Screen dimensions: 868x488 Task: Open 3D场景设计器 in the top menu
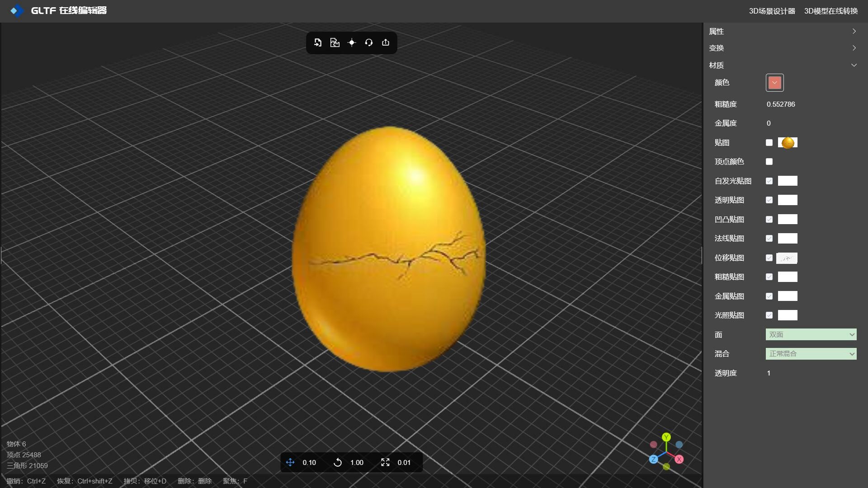[x=772, y=11]
